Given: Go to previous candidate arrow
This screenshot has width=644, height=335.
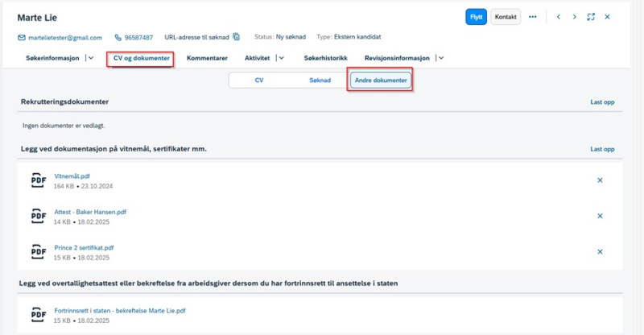Looking at the screenshot, I should pyautogui.click(x=559, y=17).
